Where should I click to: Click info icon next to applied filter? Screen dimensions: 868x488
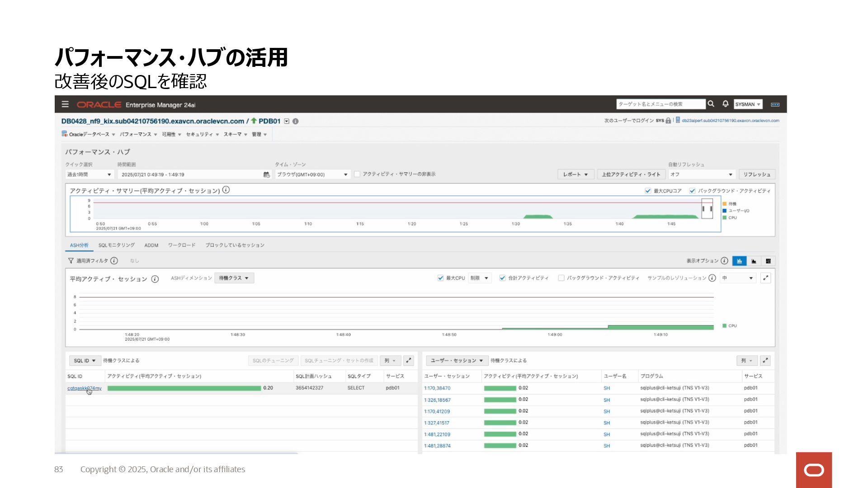[114, 261]
